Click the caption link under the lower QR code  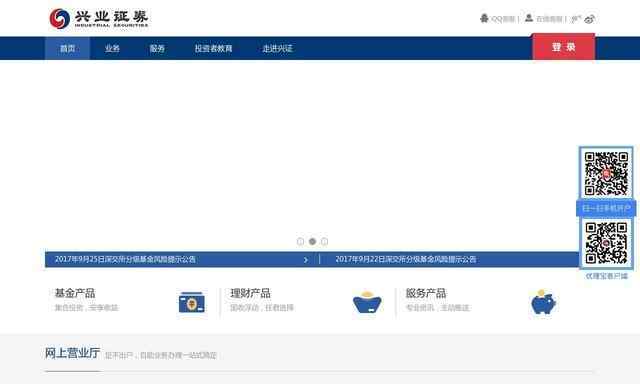(x=607, y=276)
